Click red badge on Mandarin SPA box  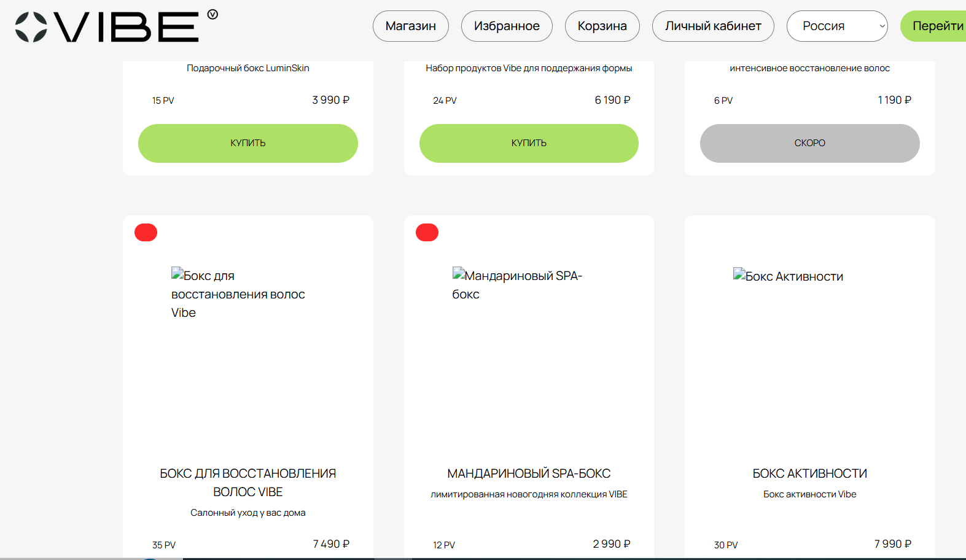pos(427,233)
